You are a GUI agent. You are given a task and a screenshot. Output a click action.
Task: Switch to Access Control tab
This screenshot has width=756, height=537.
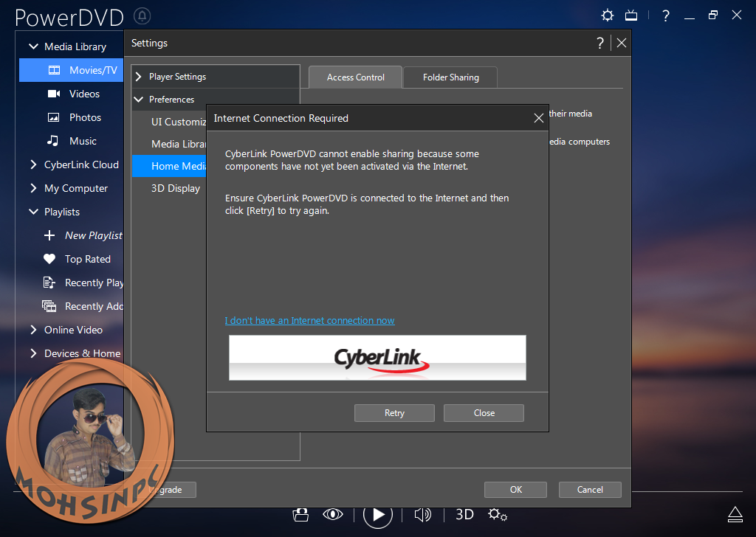(355, 77)
